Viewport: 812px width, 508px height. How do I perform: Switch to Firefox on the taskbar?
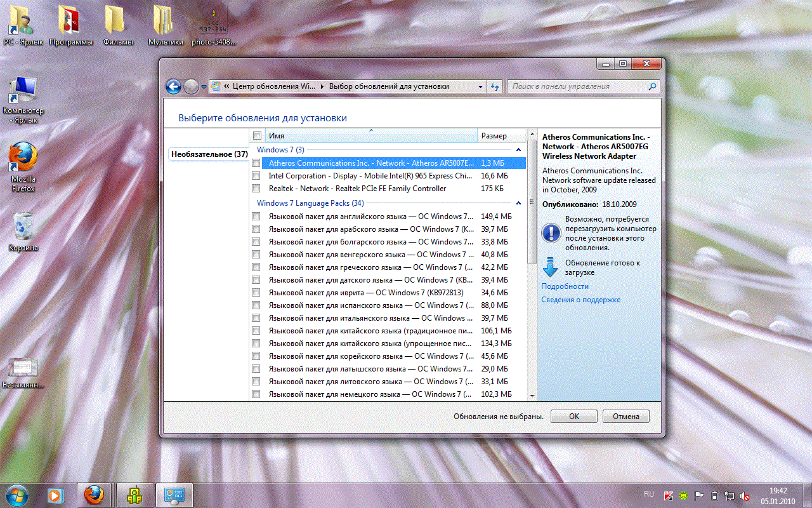pos(94,494)
